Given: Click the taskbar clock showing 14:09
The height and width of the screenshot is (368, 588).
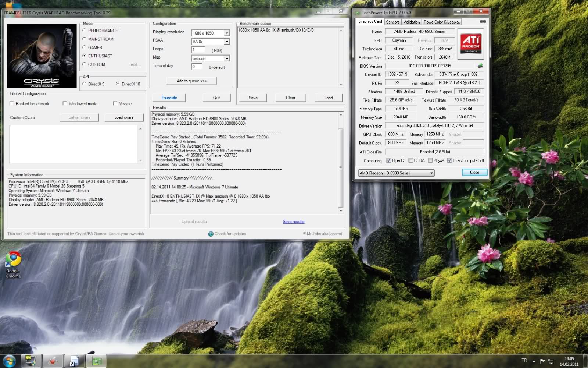Looking at the screenshot, I should [569, 361].
